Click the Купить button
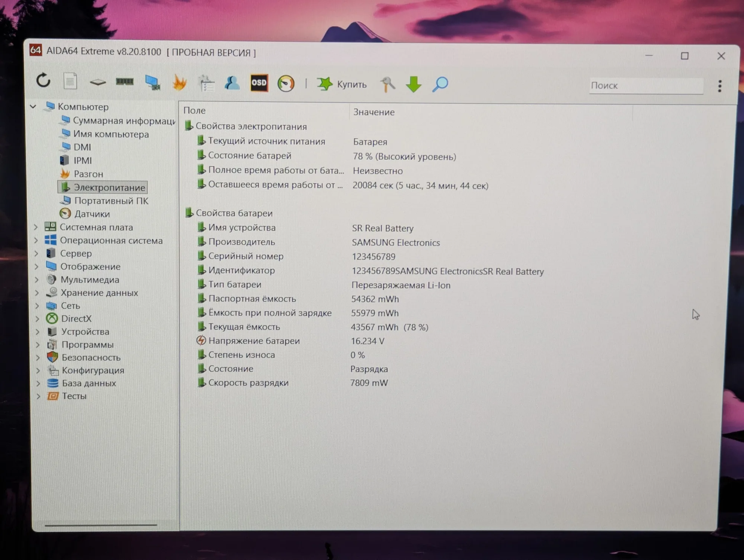The height and width of the screenshot is (560, 744). (342, 84)
